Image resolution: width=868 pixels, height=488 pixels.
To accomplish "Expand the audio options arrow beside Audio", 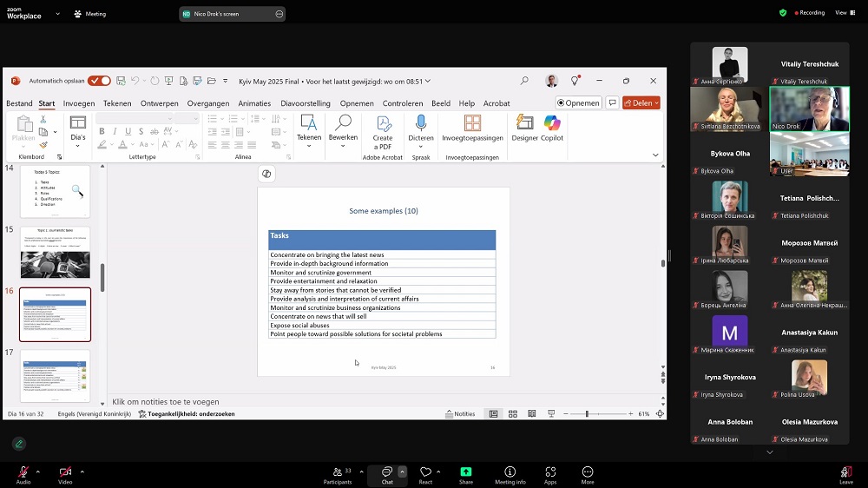I will [x=40, y=472].
